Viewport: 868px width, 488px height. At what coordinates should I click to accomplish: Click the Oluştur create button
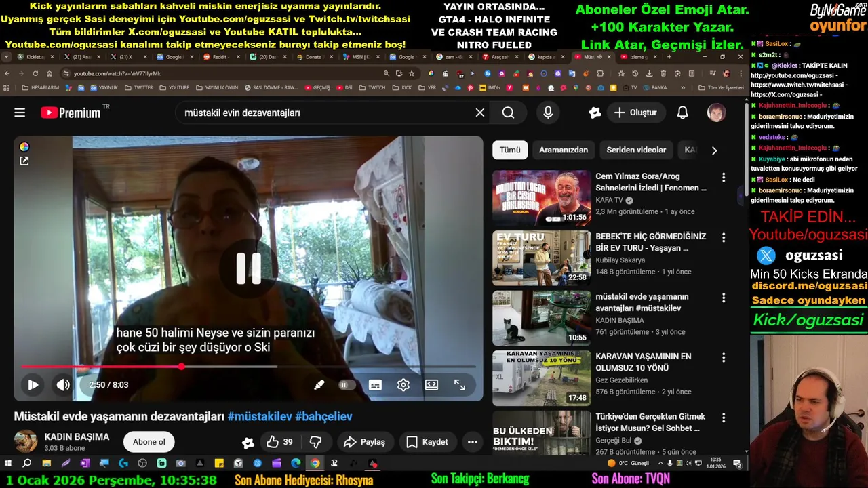click(635, 113)
